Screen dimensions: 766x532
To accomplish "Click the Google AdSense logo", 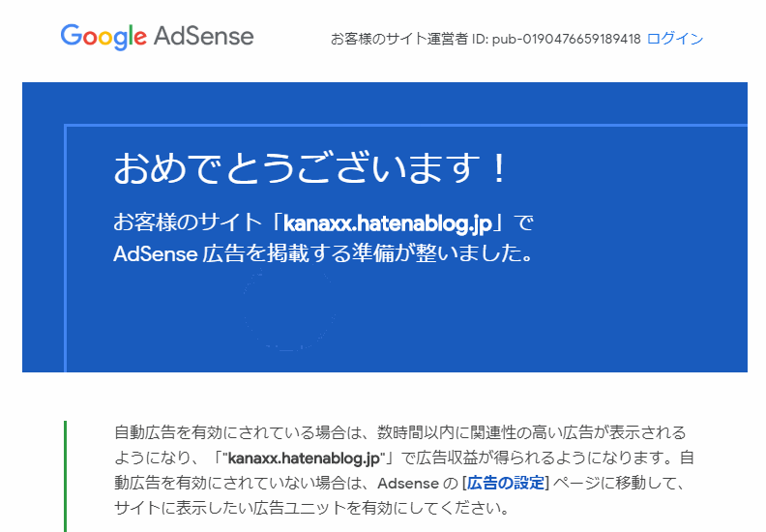I will pyautogui.click(x=157, y=37).
